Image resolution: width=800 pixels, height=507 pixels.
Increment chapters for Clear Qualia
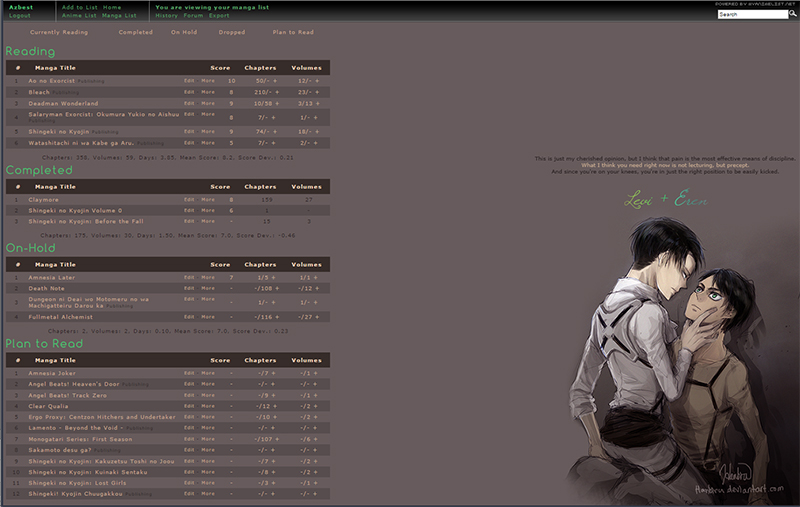coord(275,407)
